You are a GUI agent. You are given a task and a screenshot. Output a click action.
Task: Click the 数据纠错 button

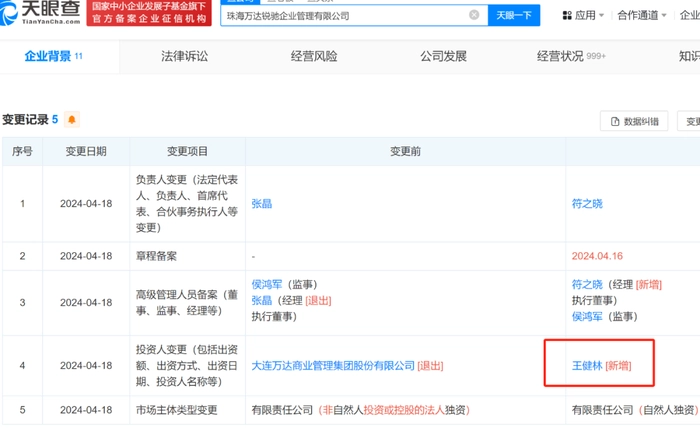[x=633, y=121]
